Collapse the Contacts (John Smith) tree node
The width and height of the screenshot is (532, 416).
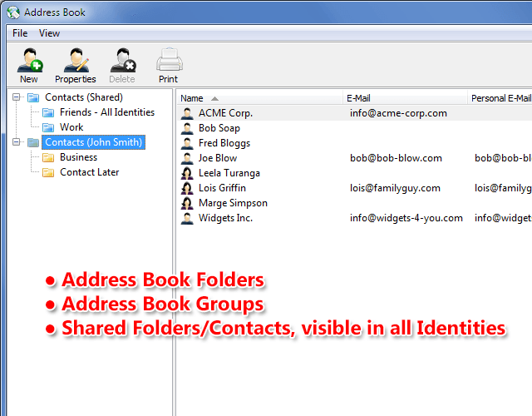coord(16,142)
